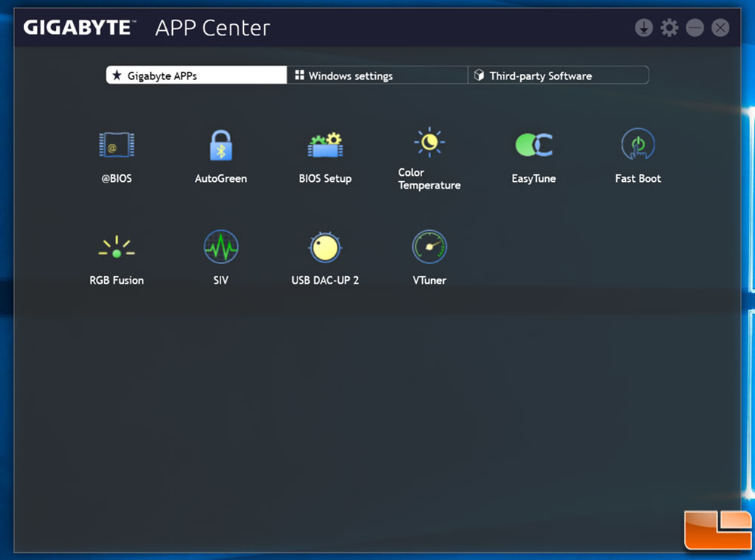This screenshot has width=755, height=560.
Task: Launch the USB DAC-UP 2 knob icon
Action: click(x=325, y=247)
